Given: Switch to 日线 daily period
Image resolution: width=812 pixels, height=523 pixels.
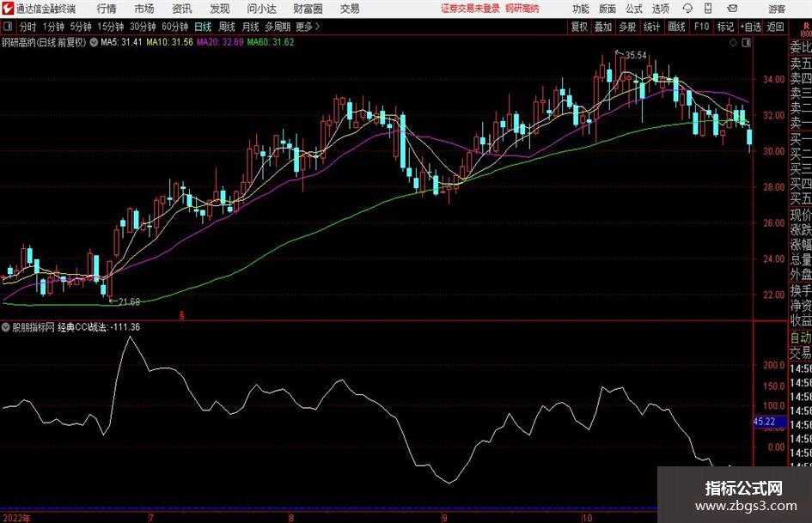Looking at the screenshot, I should [203, 27].
